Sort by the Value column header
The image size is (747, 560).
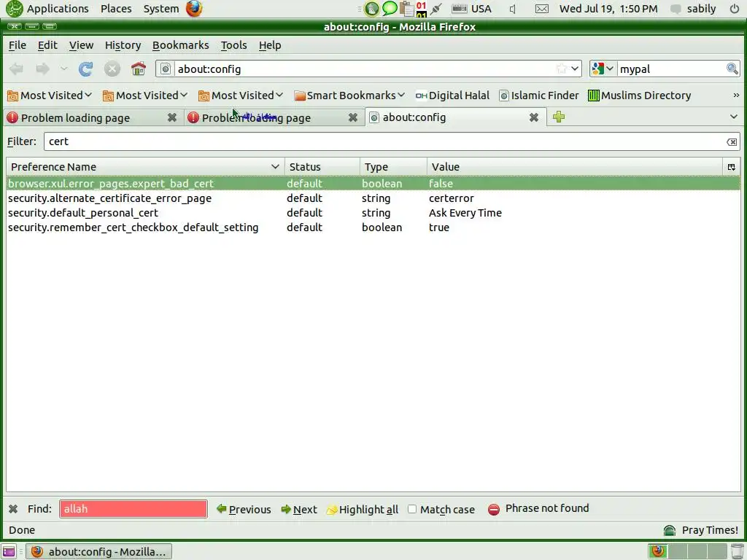pos(575,167)
